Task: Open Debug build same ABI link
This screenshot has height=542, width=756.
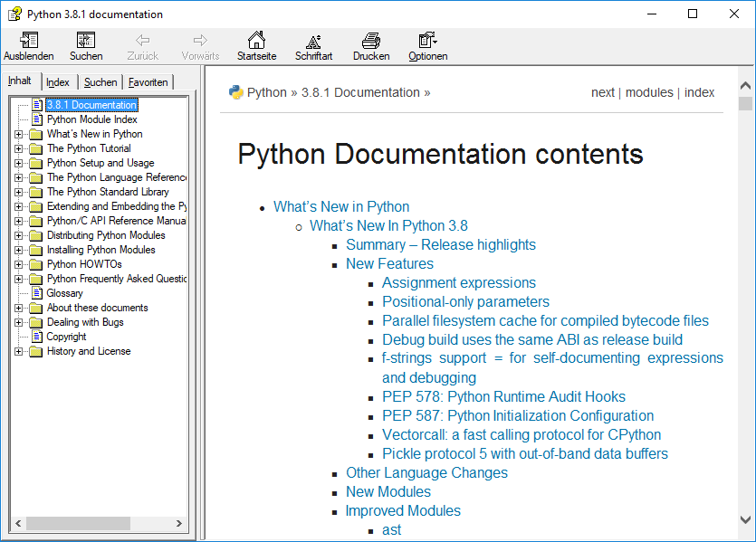Action: click(532, 339)
